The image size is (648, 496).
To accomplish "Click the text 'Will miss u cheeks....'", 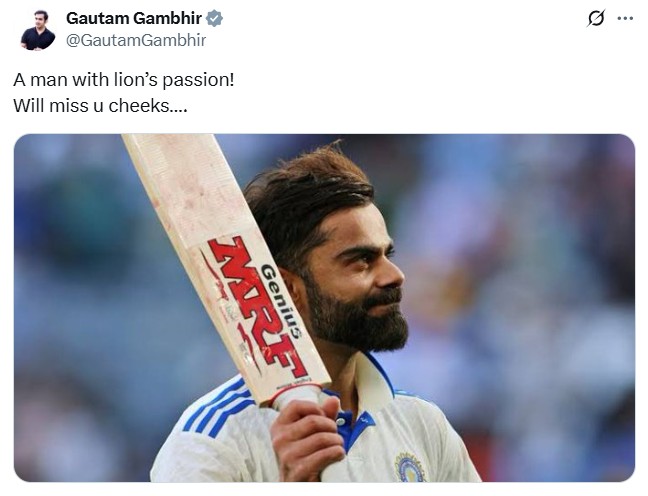I will pyautogui.click(x=100, y=105).
